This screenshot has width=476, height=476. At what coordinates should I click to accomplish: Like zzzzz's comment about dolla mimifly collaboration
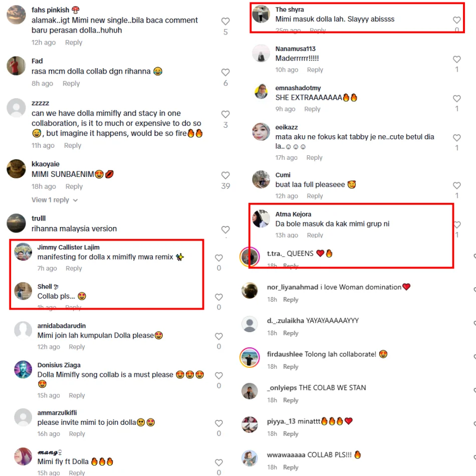pyautogui.click(x=225, y=114)
